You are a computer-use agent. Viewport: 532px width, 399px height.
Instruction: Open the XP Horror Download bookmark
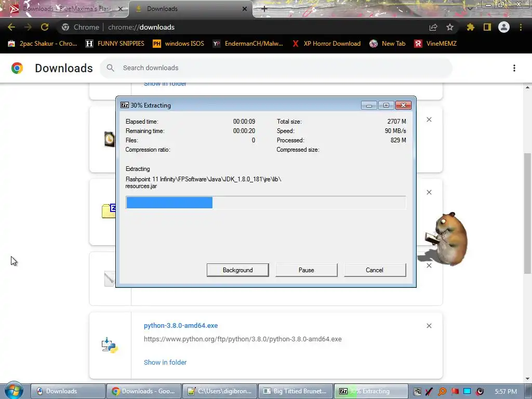(326, 44)
